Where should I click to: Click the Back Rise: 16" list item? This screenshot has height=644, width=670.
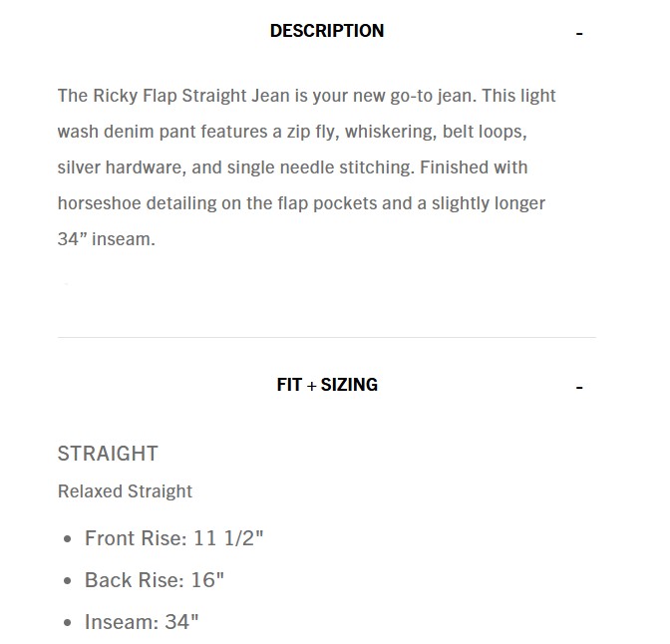tap(155, 580)
